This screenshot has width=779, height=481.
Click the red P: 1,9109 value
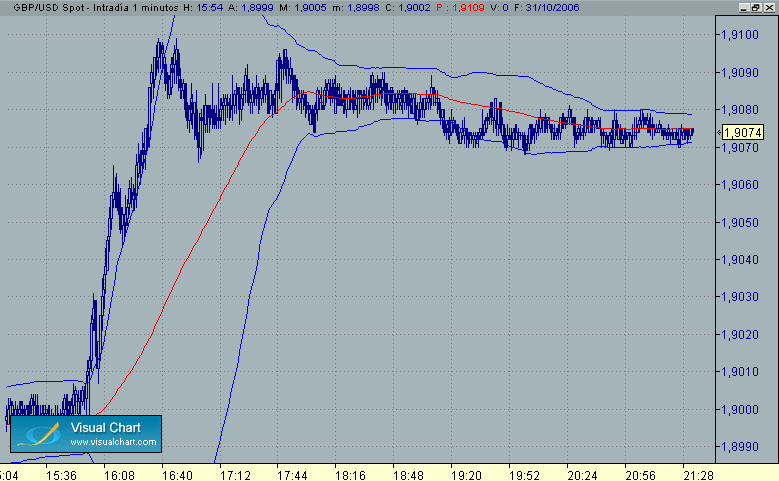(460, 7)
